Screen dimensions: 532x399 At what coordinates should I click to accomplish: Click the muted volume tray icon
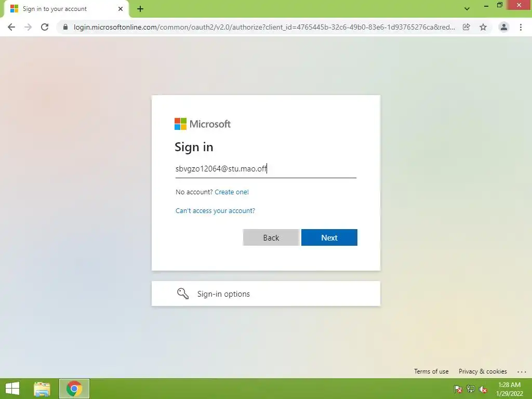click(x=483, y=389)
